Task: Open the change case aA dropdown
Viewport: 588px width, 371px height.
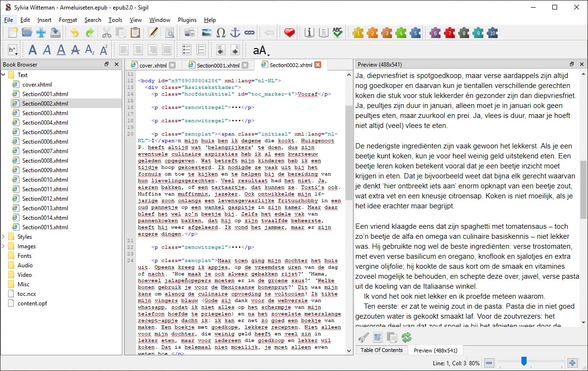Action: [x=261, y=50]
